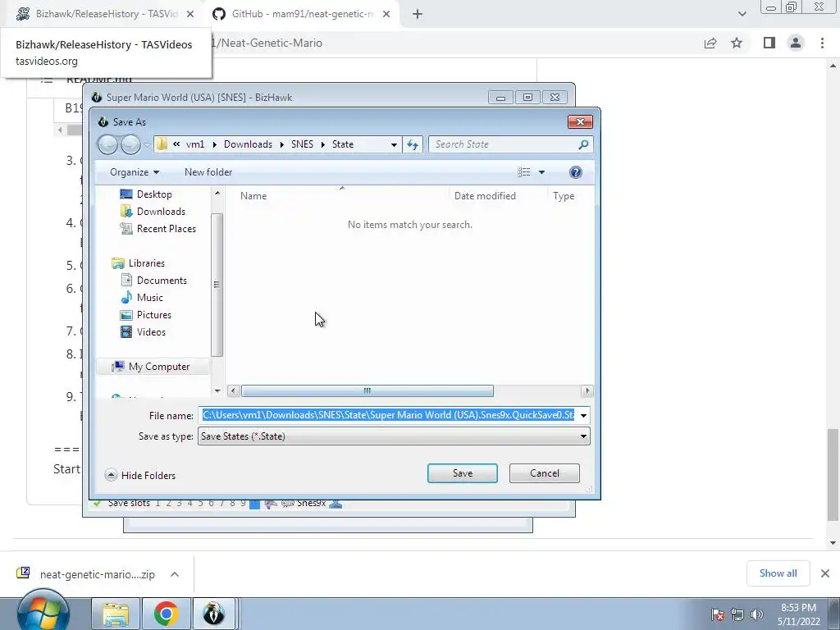Close the Chrome downloads bar
Screen dimensions: 840x630
pyautogui.click(x=825, y=573)
